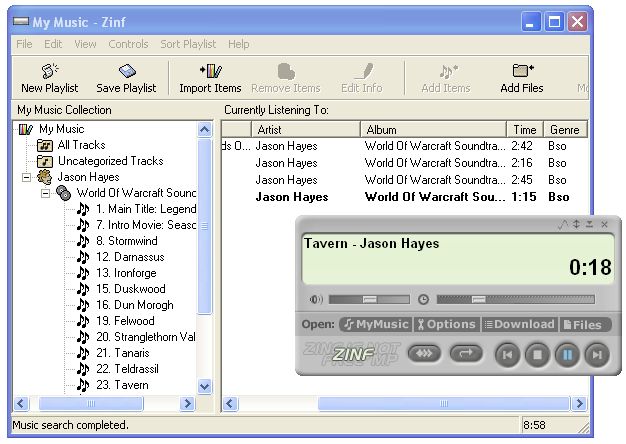The image size is (626, 444).
Task: Select track 19. Felwood
Action: 125,321
